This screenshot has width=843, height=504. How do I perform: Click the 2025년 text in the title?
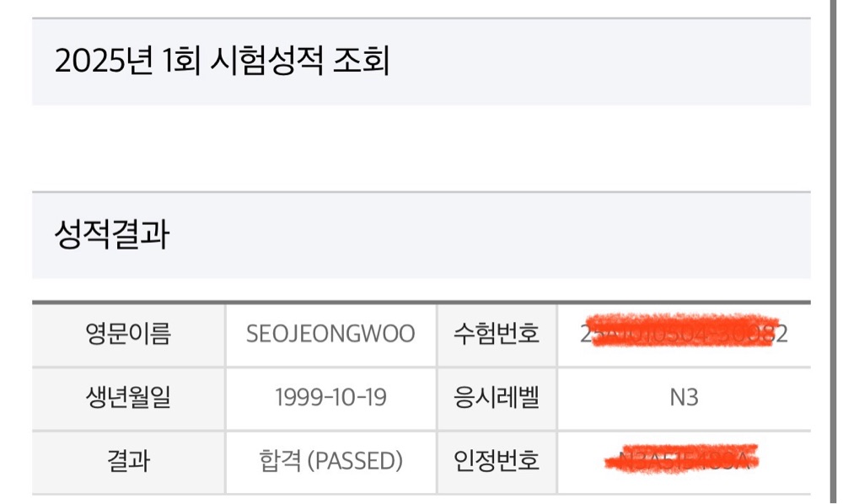(x=105, y=60)
